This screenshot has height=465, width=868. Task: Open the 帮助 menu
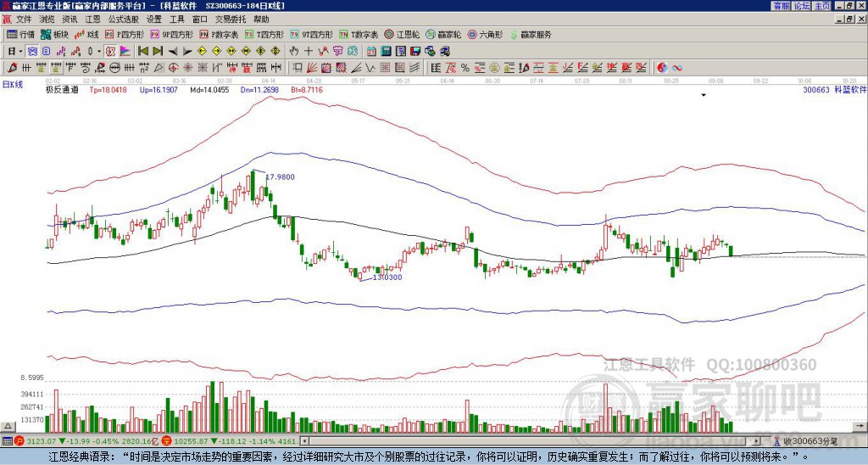[x=261, y=20]
